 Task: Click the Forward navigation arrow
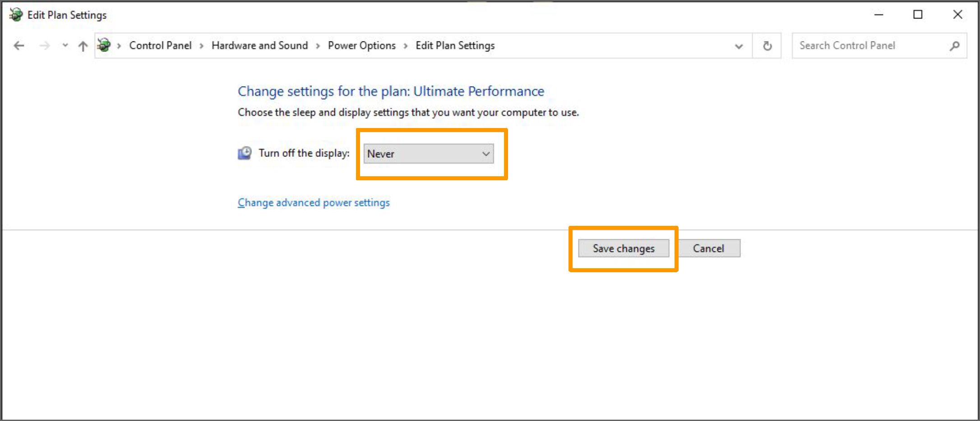tap(44, 46)
